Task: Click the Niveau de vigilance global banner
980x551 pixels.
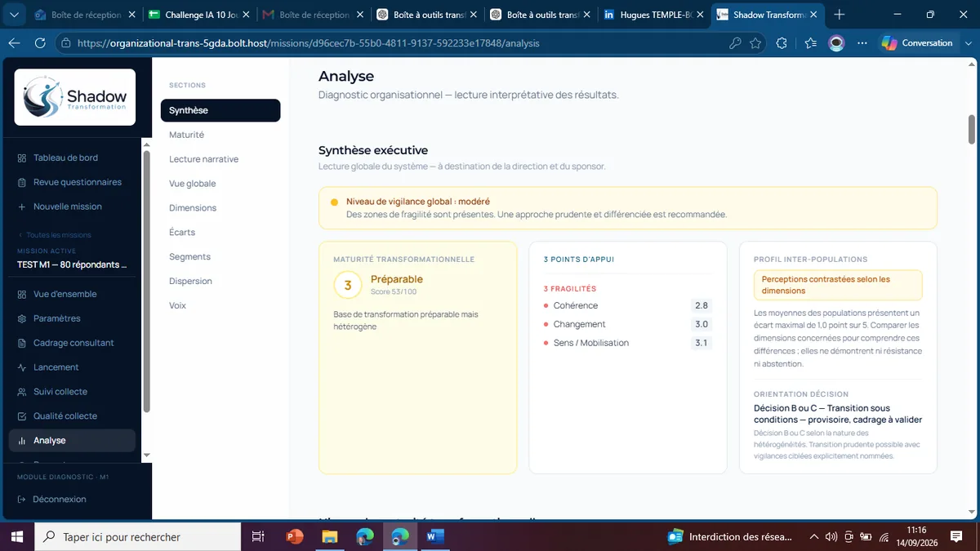Action: tap(627, 208)
